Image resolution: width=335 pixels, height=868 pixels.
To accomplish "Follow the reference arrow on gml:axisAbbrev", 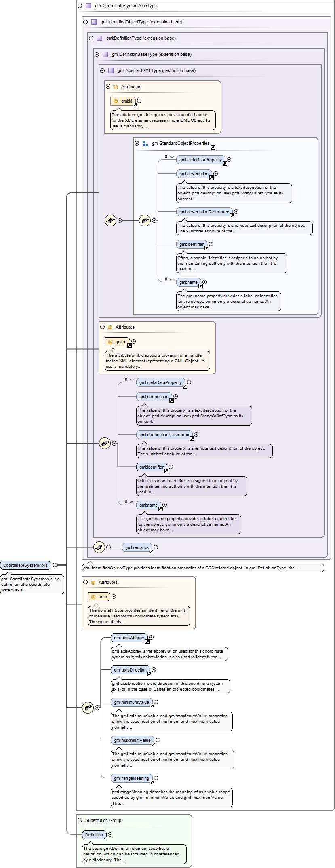I will pos(147,641).
